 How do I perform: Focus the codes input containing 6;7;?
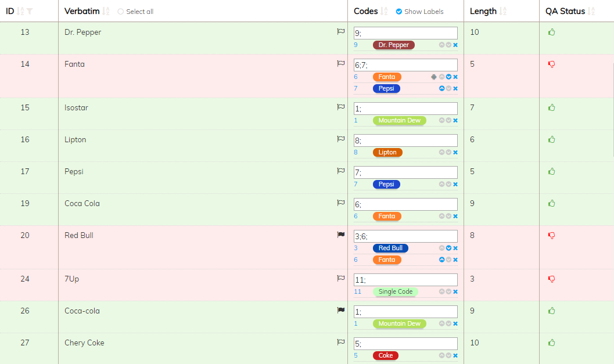(x=405, y=65)
